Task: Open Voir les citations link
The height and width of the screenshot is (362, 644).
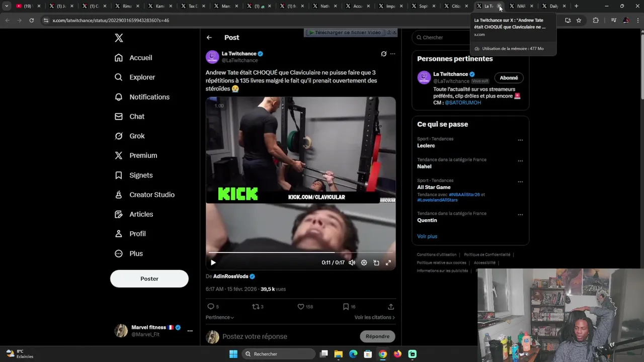Action: pyautogui.click(x=374, y=317)
